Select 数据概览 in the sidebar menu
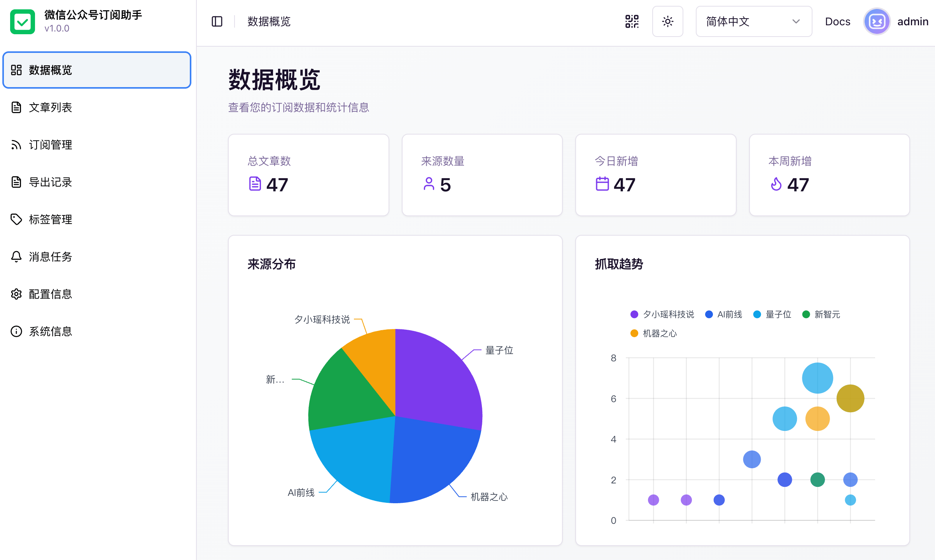The width and height of the screenshot is (935, 560). (50, 70)
